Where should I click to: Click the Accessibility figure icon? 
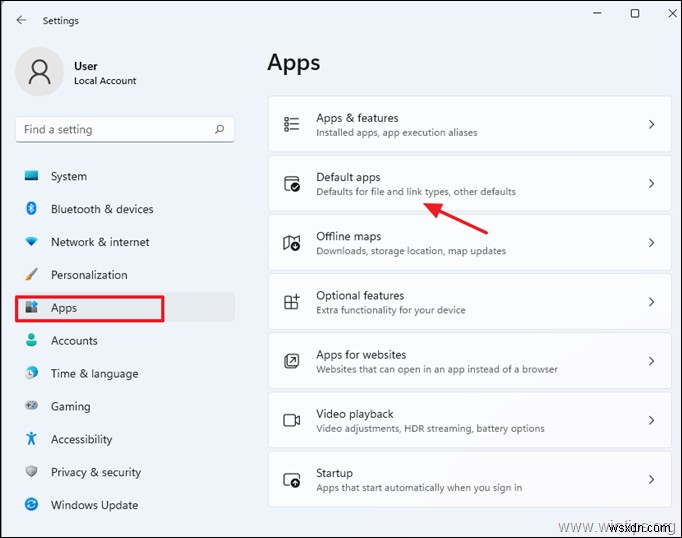point(31,438)
